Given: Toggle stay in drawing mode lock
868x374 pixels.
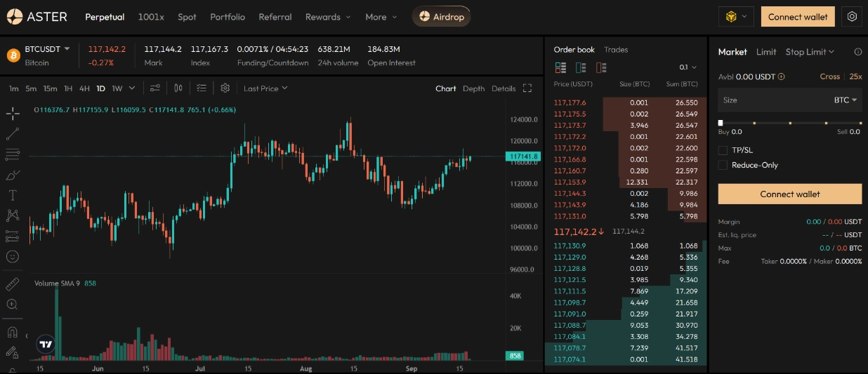Looking at the screenshot, I should point(13,352).
